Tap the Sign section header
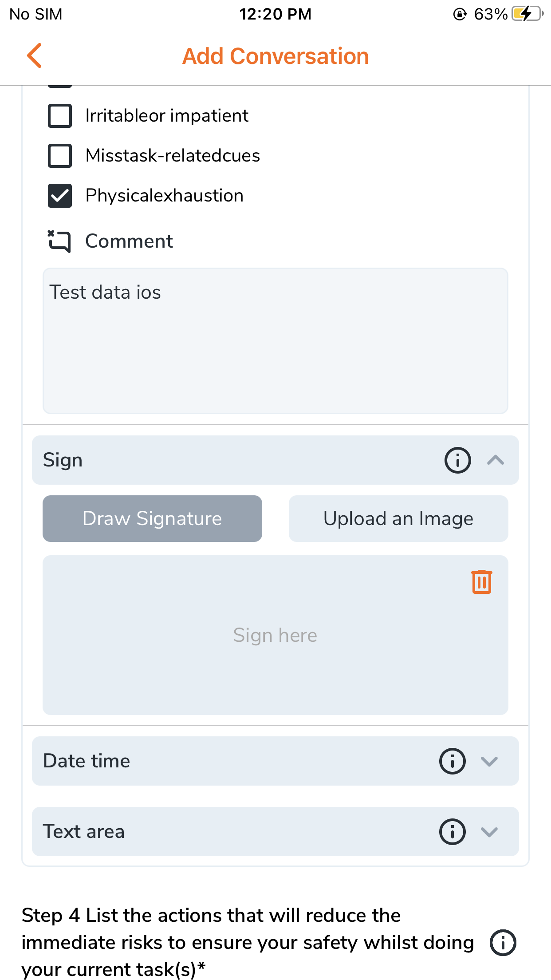The width and height of the screenshot is (551, 980). coord(222,460)
